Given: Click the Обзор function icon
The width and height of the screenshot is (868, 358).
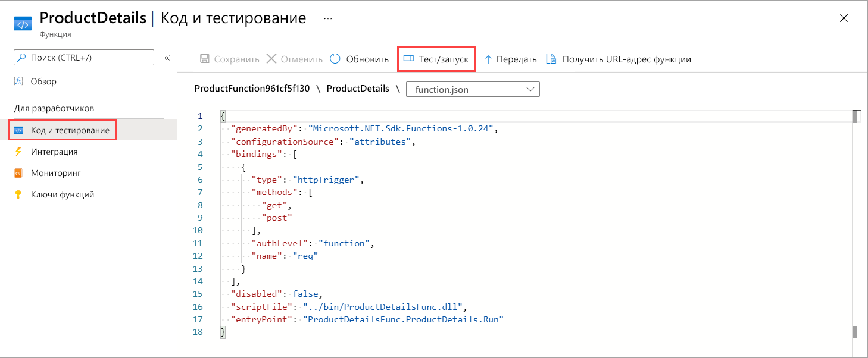Looking at the screenshot, I should 18,81.
